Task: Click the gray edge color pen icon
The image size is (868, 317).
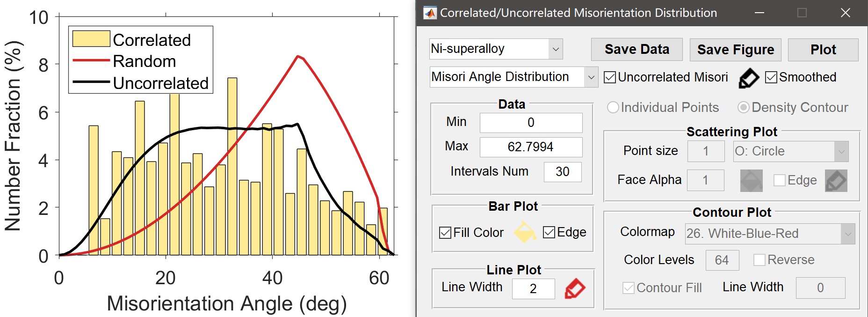Action: pyautogui.click(x=836, y=181)
